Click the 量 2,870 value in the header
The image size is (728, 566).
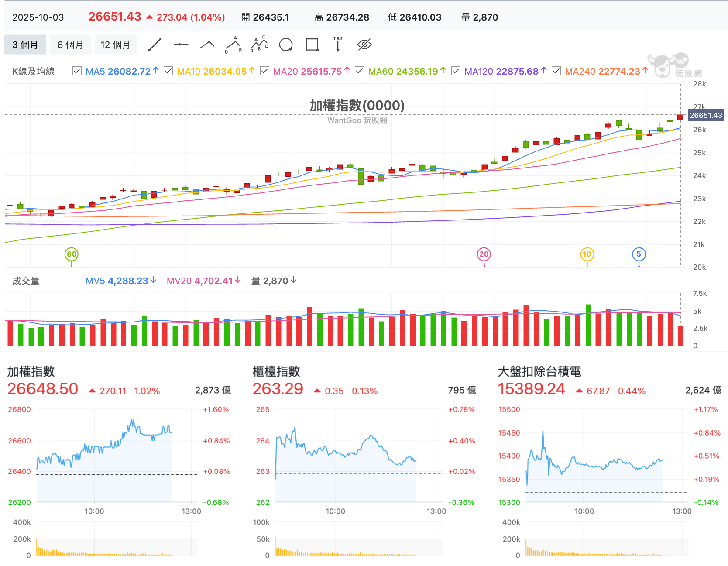[x=480, y=17]
